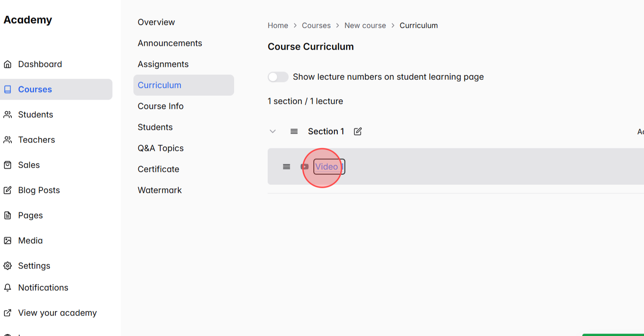Open the Settings gear icon
This screenshot has width=644, height=336.
8,265
